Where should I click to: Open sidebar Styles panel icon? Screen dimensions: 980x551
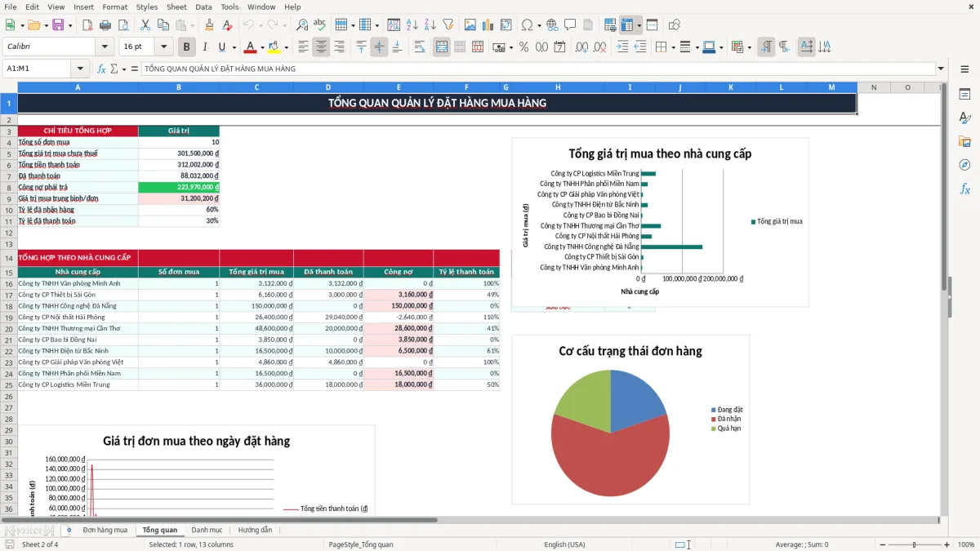click(964, 118)
